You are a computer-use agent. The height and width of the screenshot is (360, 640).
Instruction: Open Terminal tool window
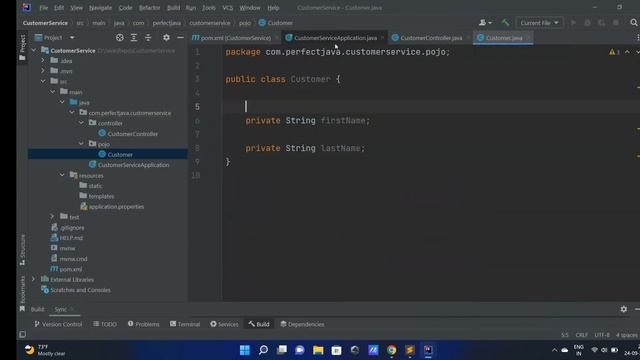[x=185, y=324]
